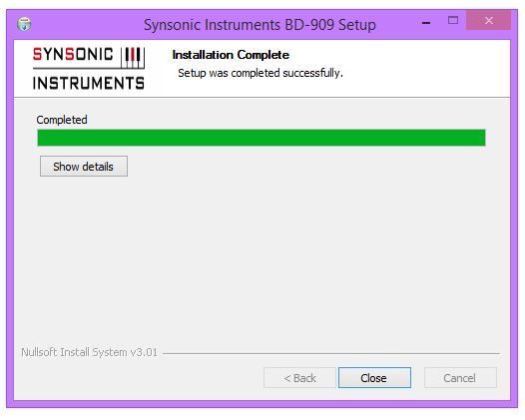Screen dimensions: 525x420
Task: Click the disabled Back button
Action: pos(299,378)
